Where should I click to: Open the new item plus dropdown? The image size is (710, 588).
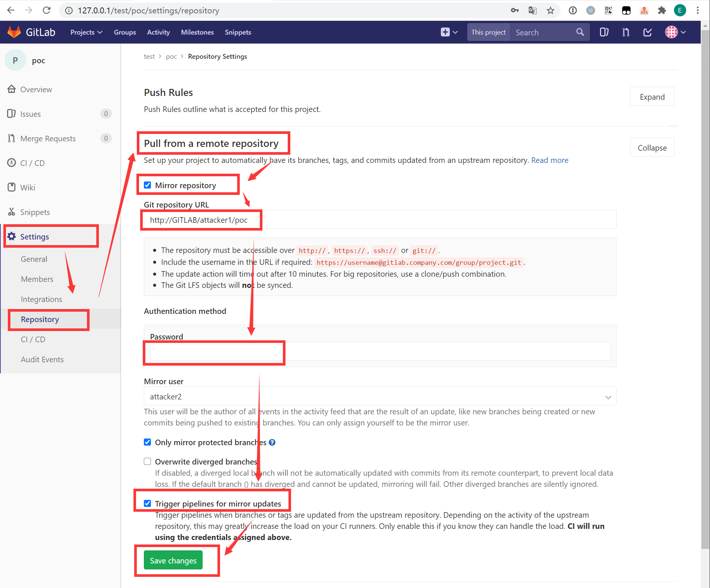[x=449, y=32]
